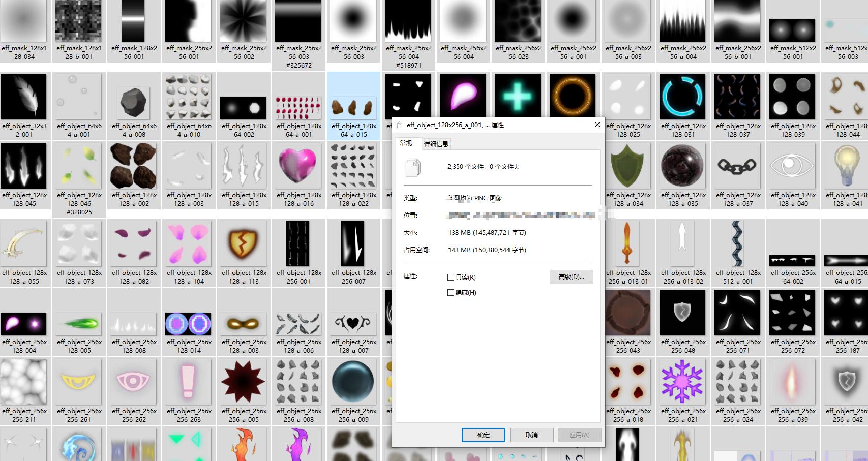Select pink exclamation mark eff_object_256x256_263
868x461 pixels.
click(189, 382)
